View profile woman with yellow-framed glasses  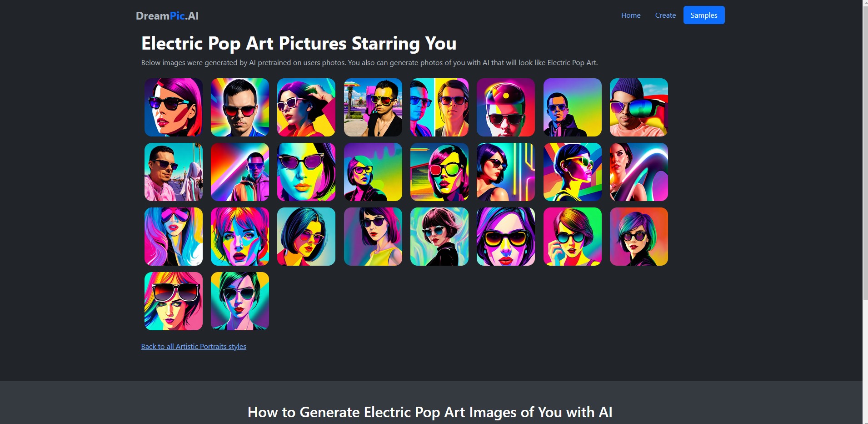tap(573, 172)
